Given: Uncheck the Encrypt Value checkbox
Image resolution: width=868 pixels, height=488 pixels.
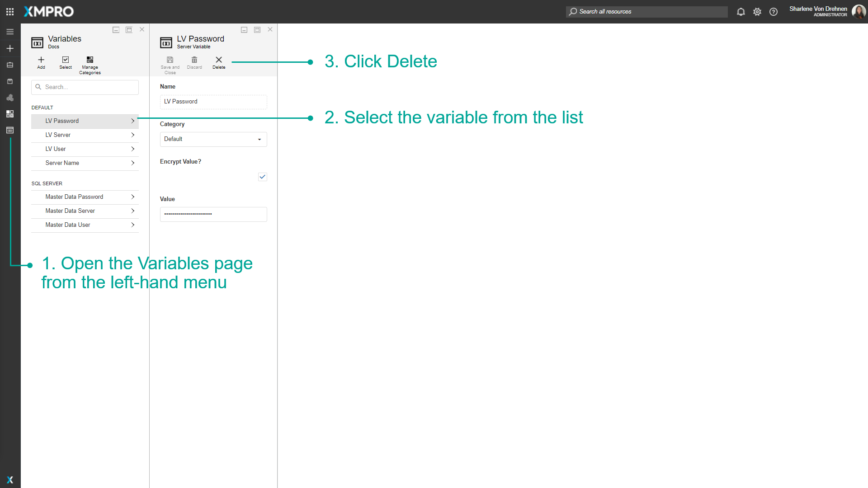Looking at the screenshot, I should click(x=262, y=177).
